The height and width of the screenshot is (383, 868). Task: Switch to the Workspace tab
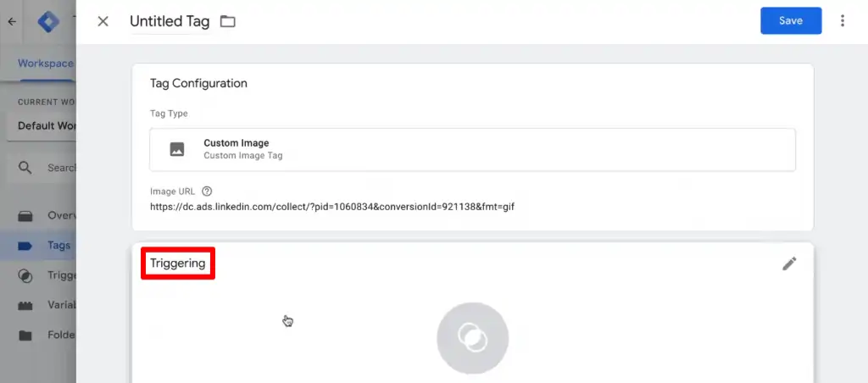[46, 64]
